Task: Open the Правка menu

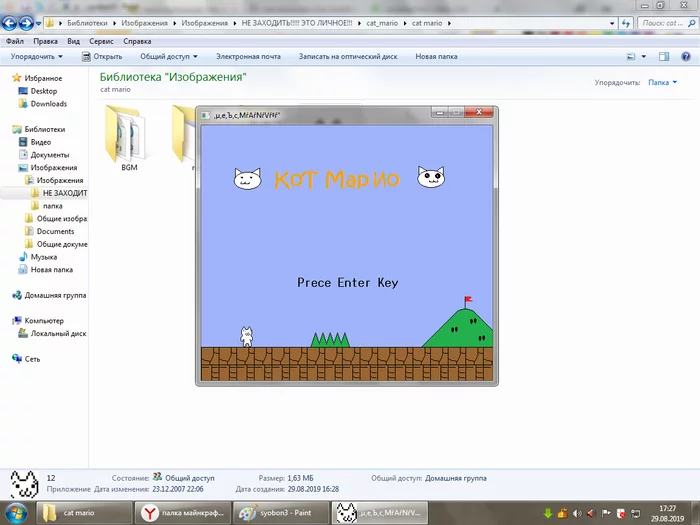Action: point(45,41)
